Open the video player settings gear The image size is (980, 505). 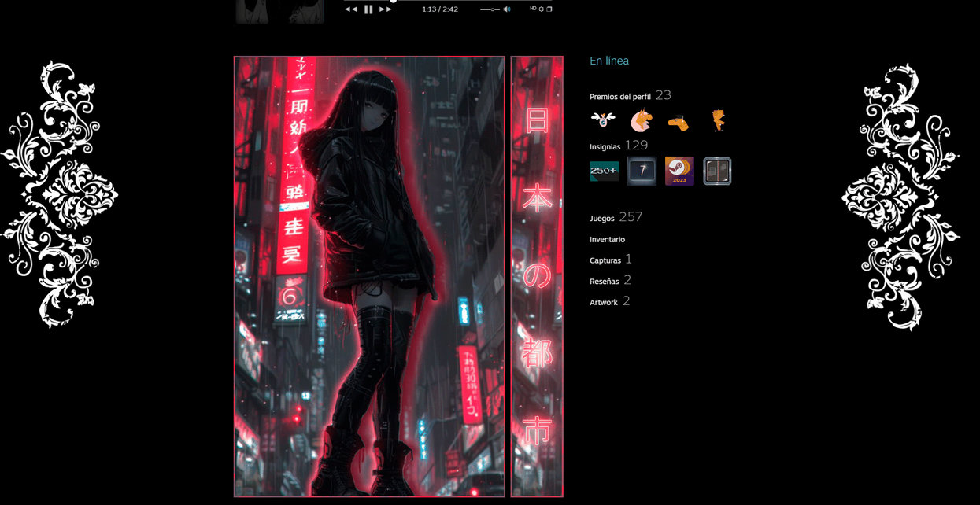click(541, 9)
